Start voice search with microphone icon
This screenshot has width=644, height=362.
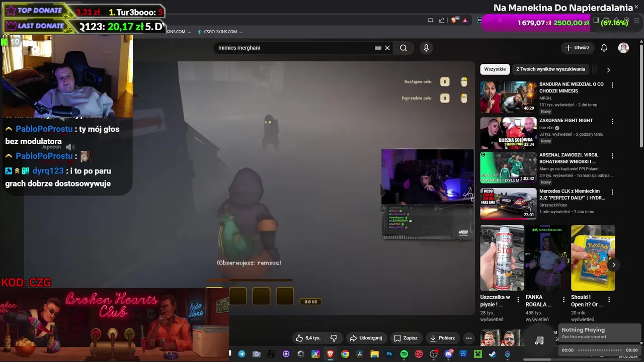tap(426, 48)
